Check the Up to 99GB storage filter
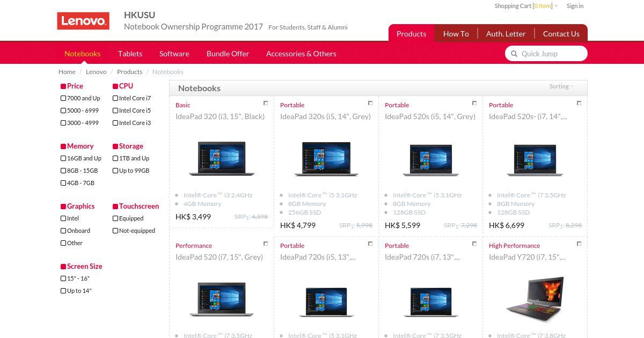 [x=115, y=171]
